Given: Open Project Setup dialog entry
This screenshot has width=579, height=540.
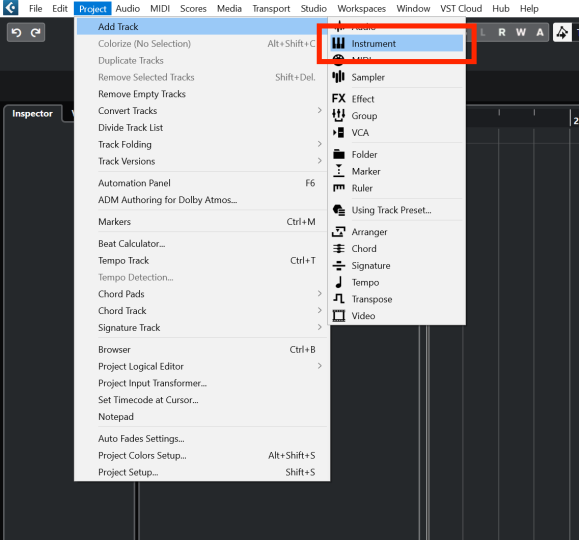Looking at the screenshot, I should [202, 472].
